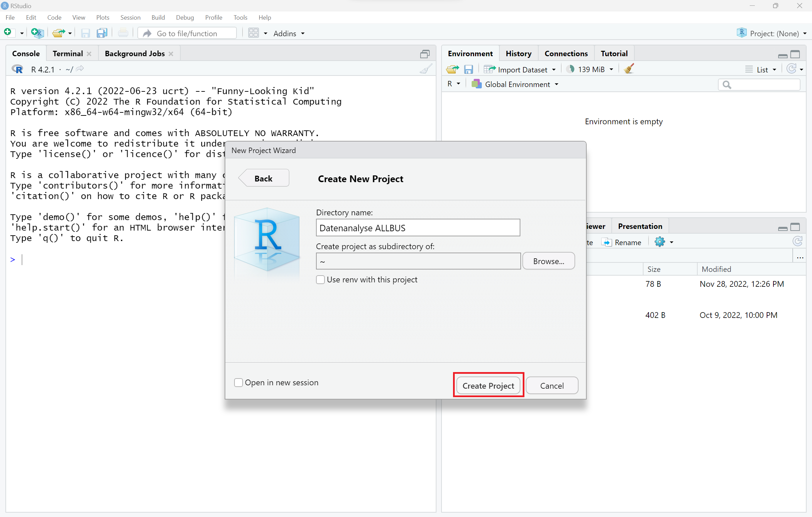812x517 pixels.
Task: Enable Use renv with this project
Action: click(320, 280)
